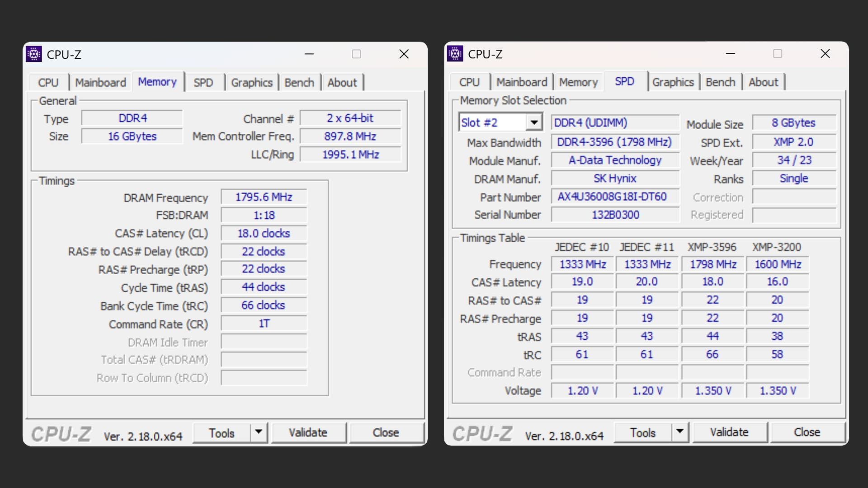This screenshot has width=868, height=488.
Task: Click the 34 / 23 Week/Year value
Action: (794, 160)
